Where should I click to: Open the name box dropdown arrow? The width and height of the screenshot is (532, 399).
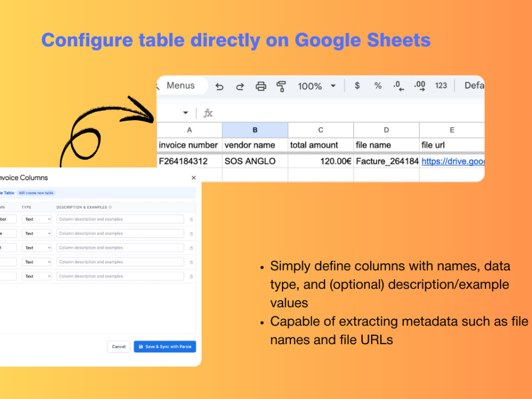(x=185, y=113)
